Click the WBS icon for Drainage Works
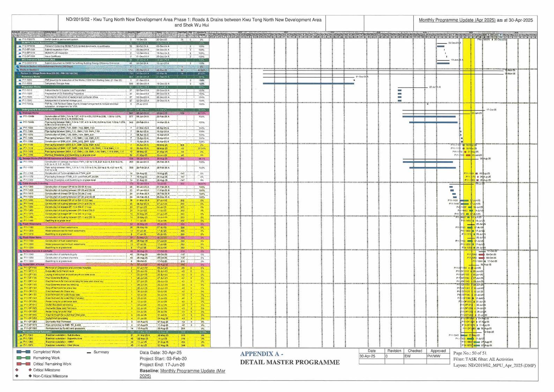 pyautogui.click(x=21, y=113)
